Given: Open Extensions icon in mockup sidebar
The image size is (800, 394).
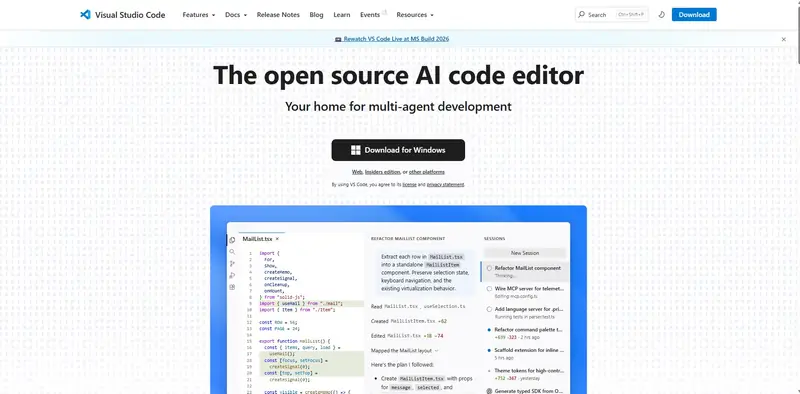Looking at the screenshot, I should [232, 287].
